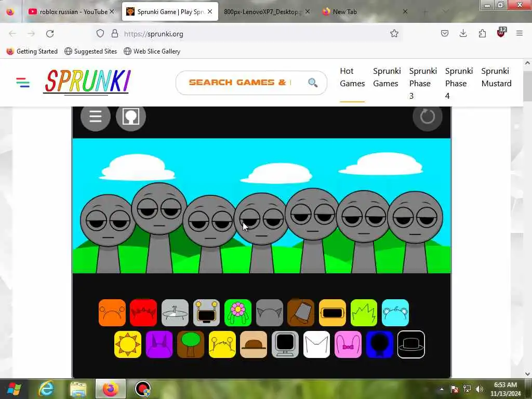This screenshot has height=399, width=532.
Task: Launch Internet Explorer from taskbar
Action: pyautogui.click(x=46, y=389)
